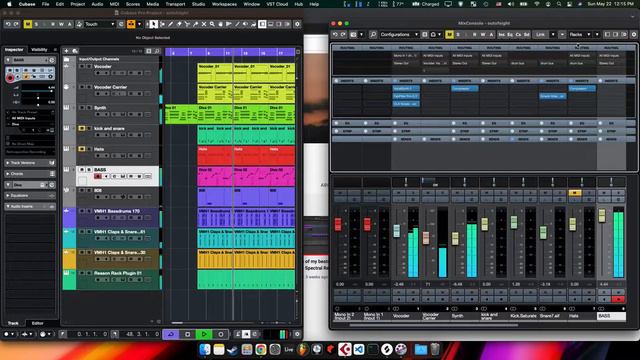
Task: Click Undo in MixConsole toolbar
Action: pos(335,35)
